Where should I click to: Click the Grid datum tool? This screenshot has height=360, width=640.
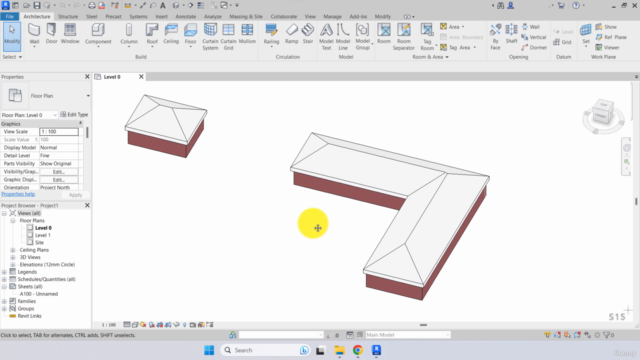562,42
